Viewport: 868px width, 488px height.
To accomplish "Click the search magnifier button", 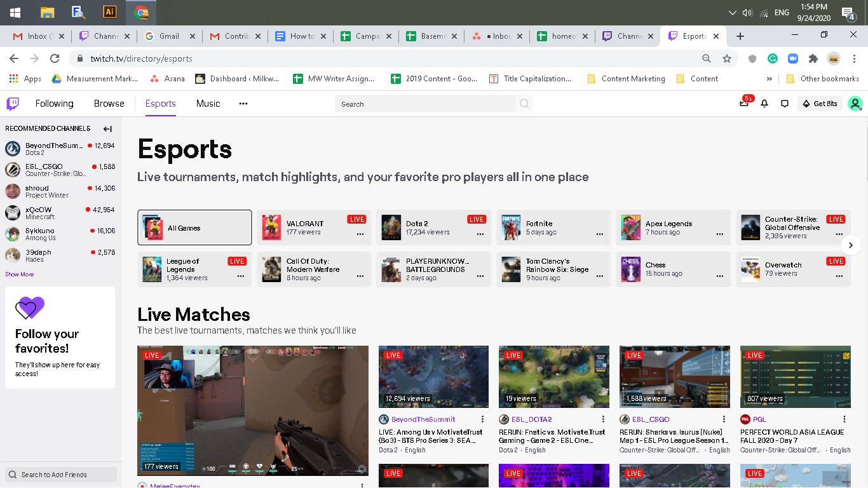I will 524,104.
